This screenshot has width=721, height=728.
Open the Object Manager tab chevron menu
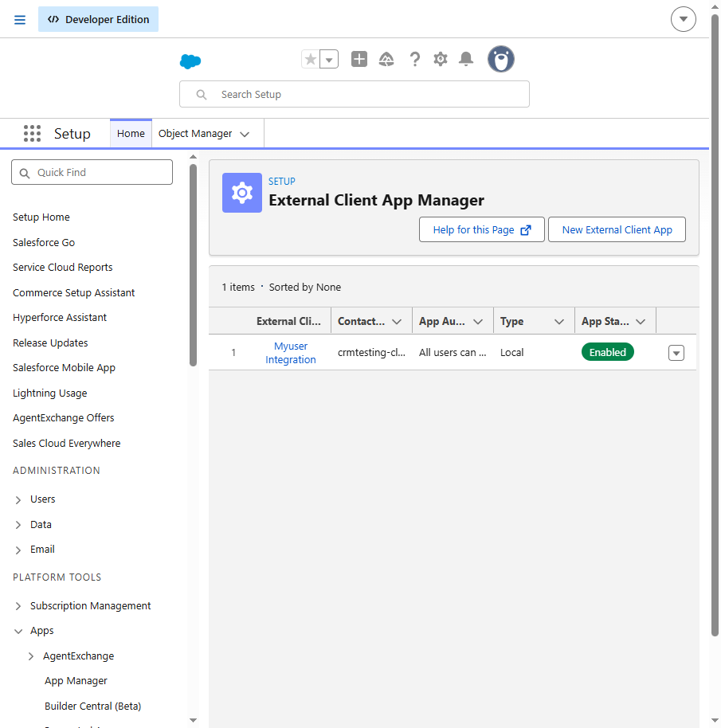coord(245,134)
